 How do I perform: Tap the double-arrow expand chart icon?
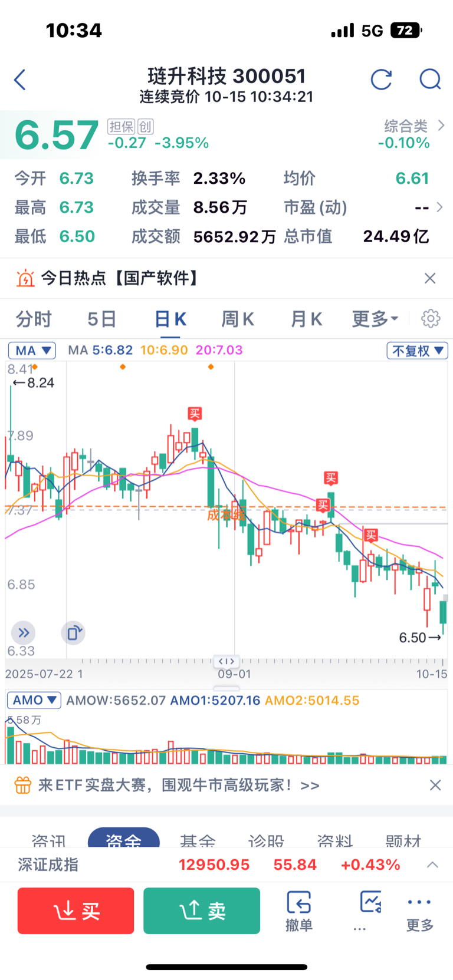point(24,633)
